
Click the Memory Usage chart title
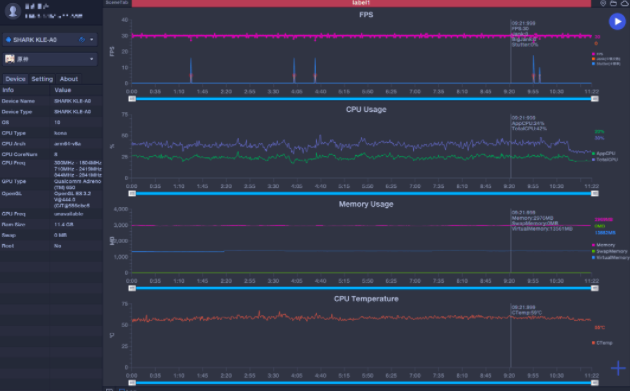[366, 204]
